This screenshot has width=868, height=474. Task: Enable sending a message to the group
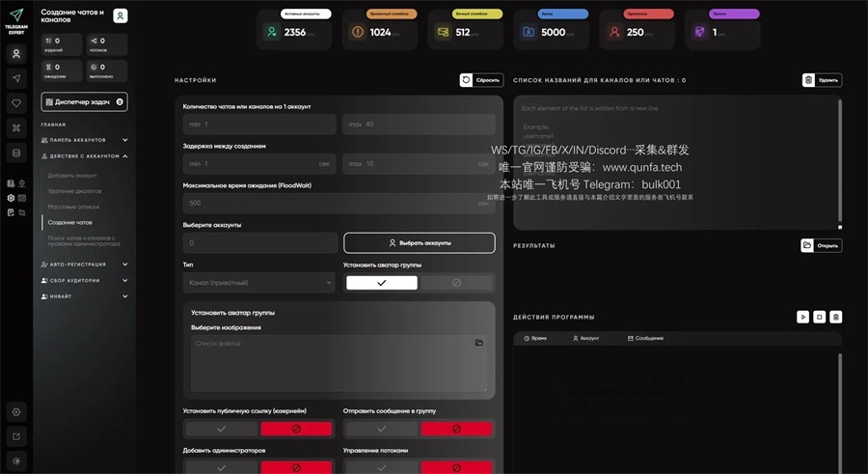381,429
